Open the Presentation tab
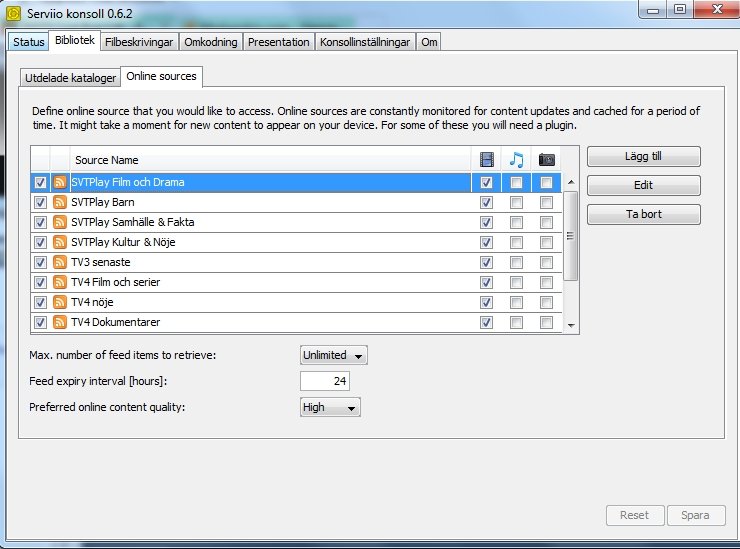 [278, 42]
